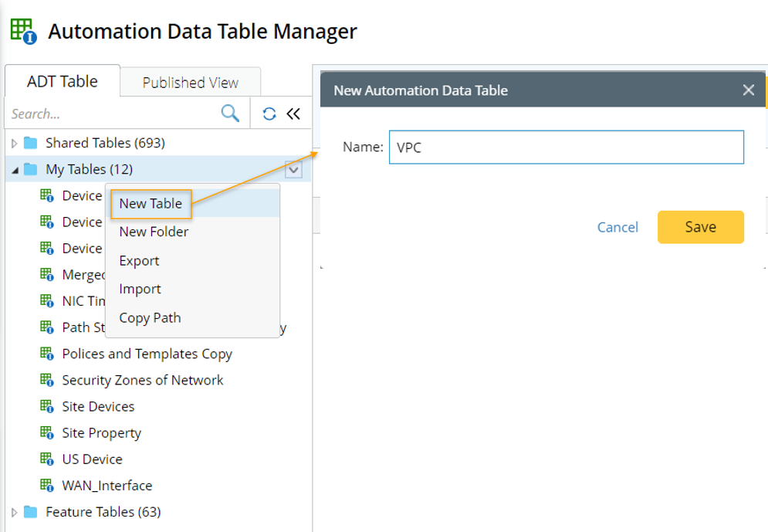Close the New Automation Data Table dialog
Screen dimensions: 768x532
point(748,90)
